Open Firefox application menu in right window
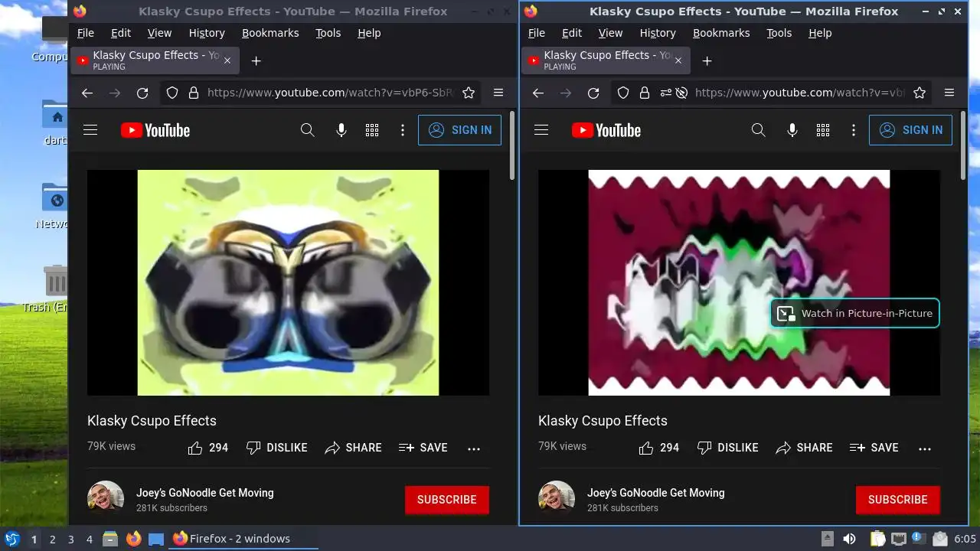Image resolution: width=980 pixels, height=551 pixels. 949,93
